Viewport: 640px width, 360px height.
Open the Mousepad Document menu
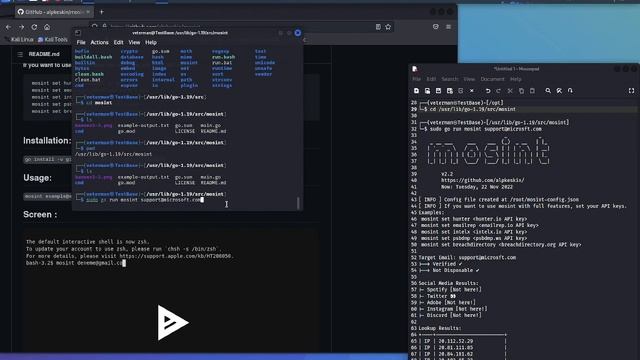(x=492, y=79)
